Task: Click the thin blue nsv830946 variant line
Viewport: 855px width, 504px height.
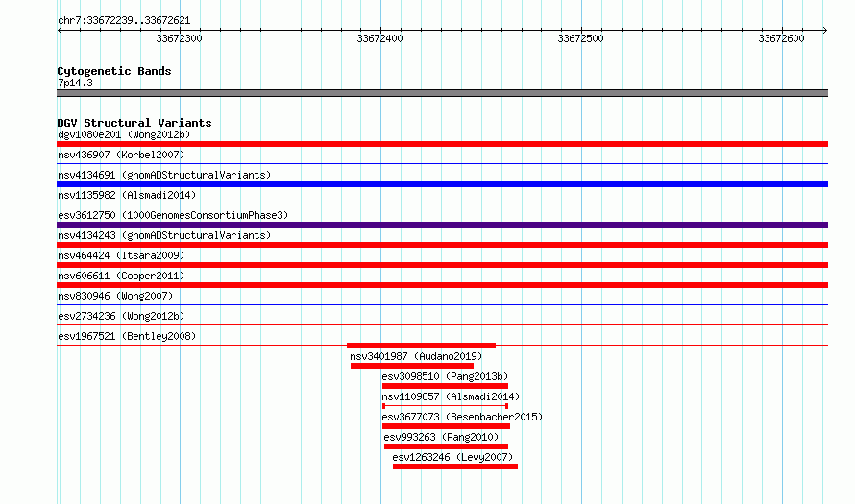Action: [442, 304]
